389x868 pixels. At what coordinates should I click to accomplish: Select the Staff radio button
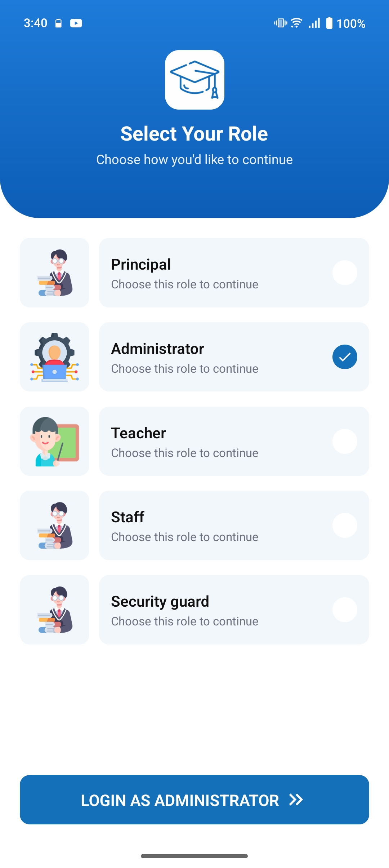(x=345, y=525)
